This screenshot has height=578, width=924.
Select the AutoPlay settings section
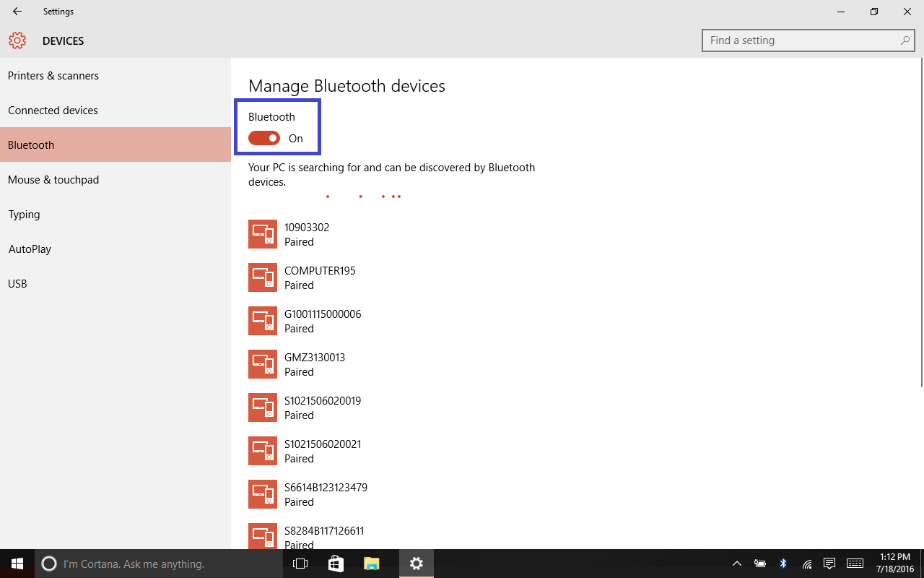(x=30, y=249)
